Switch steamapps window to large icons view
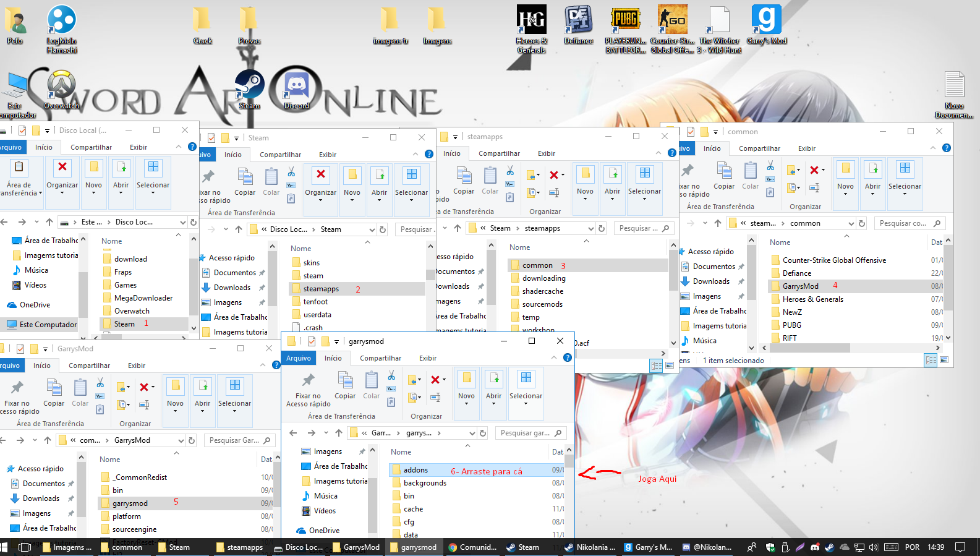This screenshot has width=980, height=556. point(670,366)
